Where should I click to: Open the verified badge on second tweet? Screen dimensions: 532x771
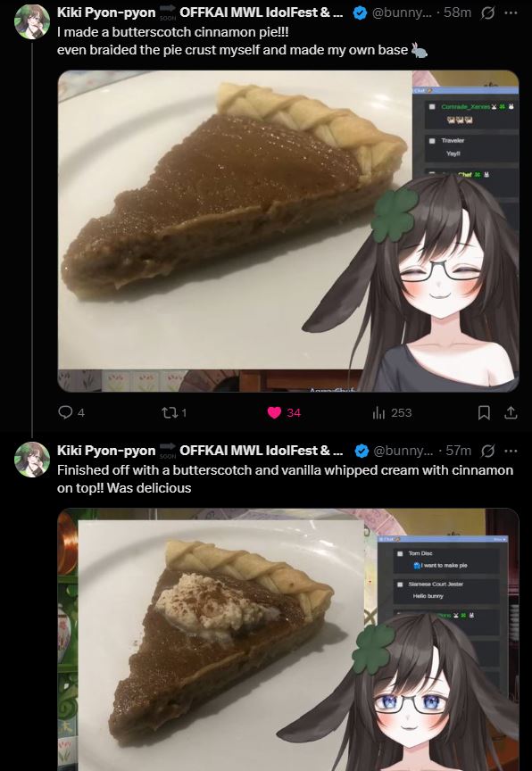(362, 451)
